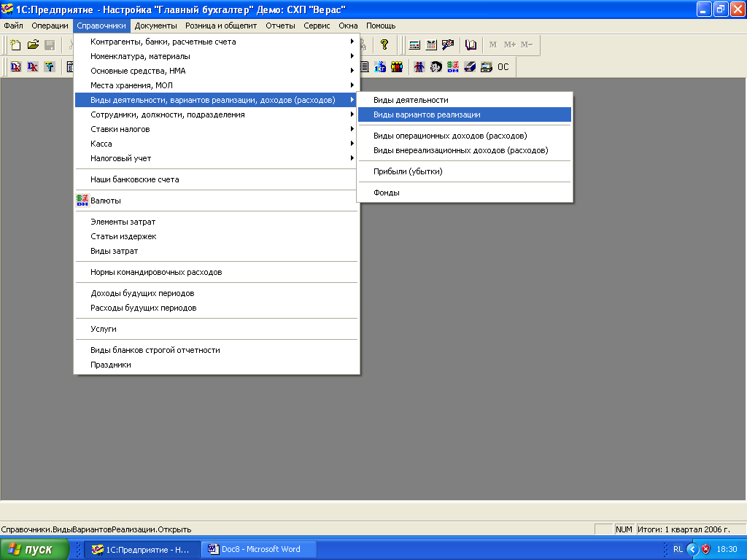This screenshot has height=560, width=747.
Task: Click the M- memory button
Action: 527,44
